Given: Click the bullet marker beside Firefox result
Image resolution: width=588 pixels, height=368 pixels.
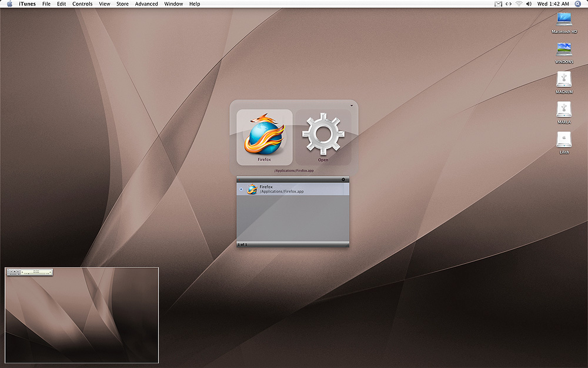Looking at the screenshot, I should (241, 189).
